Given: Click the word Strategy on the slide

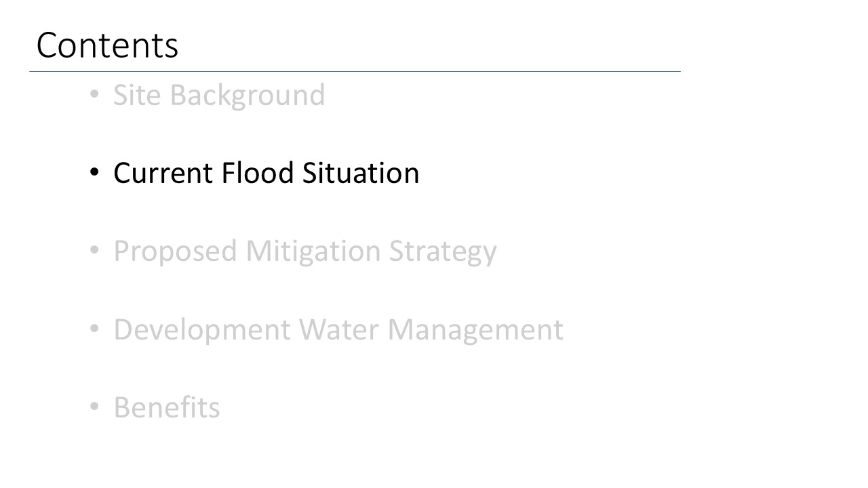Looking at the screenshot, I should point(442,252).
